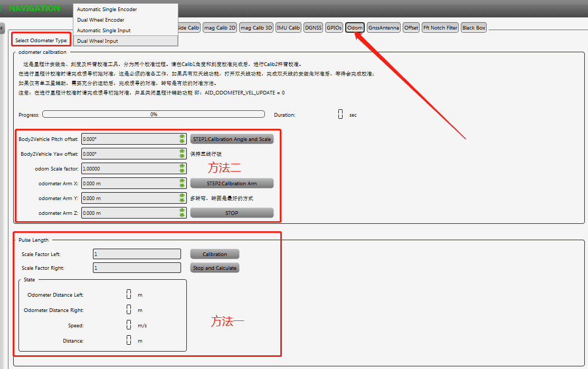
Task: Select Dual Wheel Encoder from the list
Action: pyautogui.click(x=100, y=20)
